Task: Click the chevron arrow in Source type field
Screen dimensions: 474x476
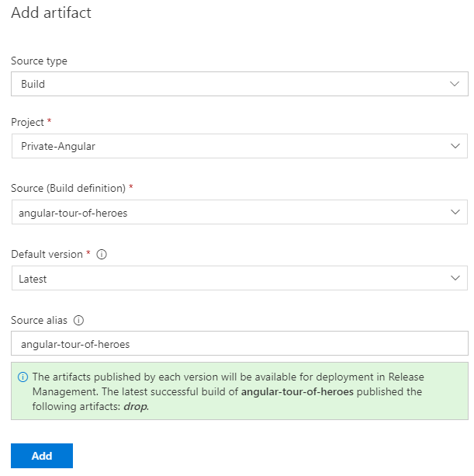Action: coord(455,84)
